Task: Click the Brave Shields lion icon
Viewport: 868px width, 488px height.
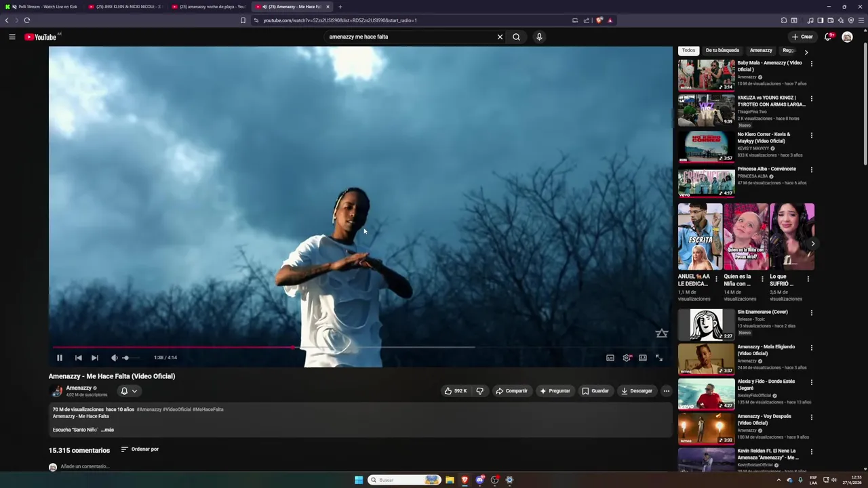Action: [x=599, y=20]
